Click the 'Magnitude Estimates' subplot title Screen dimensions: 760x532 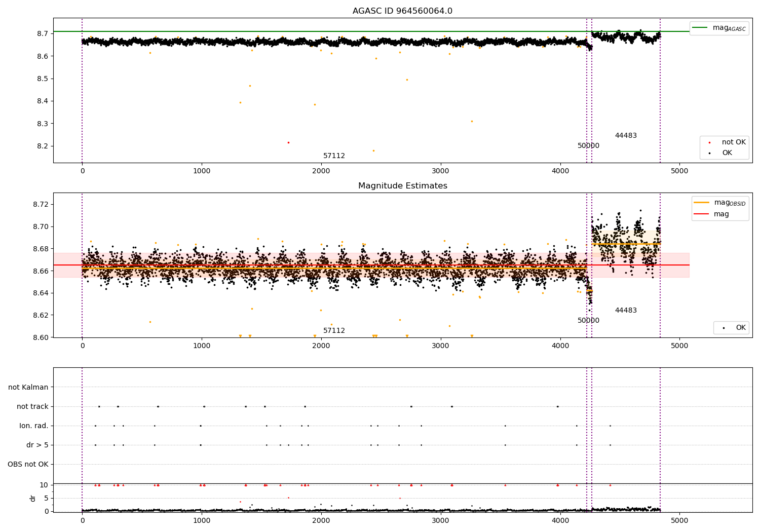pyautogui.click(x=402, y=186)
